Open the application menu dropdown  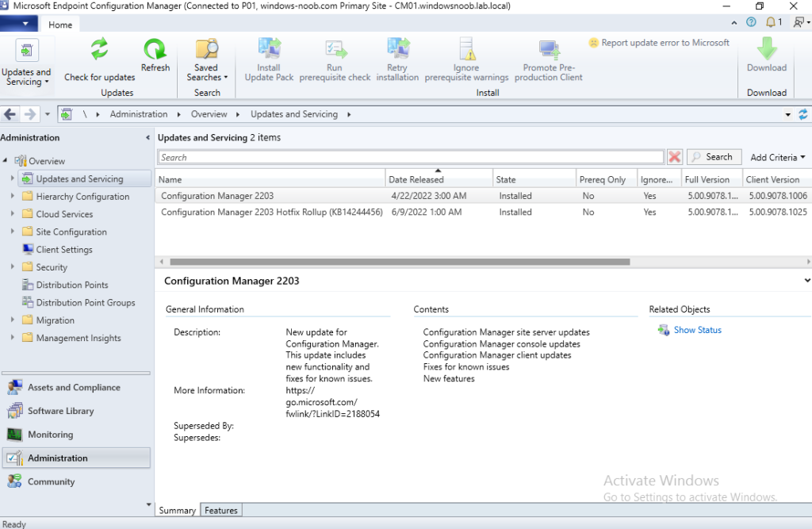coord(19,24)
